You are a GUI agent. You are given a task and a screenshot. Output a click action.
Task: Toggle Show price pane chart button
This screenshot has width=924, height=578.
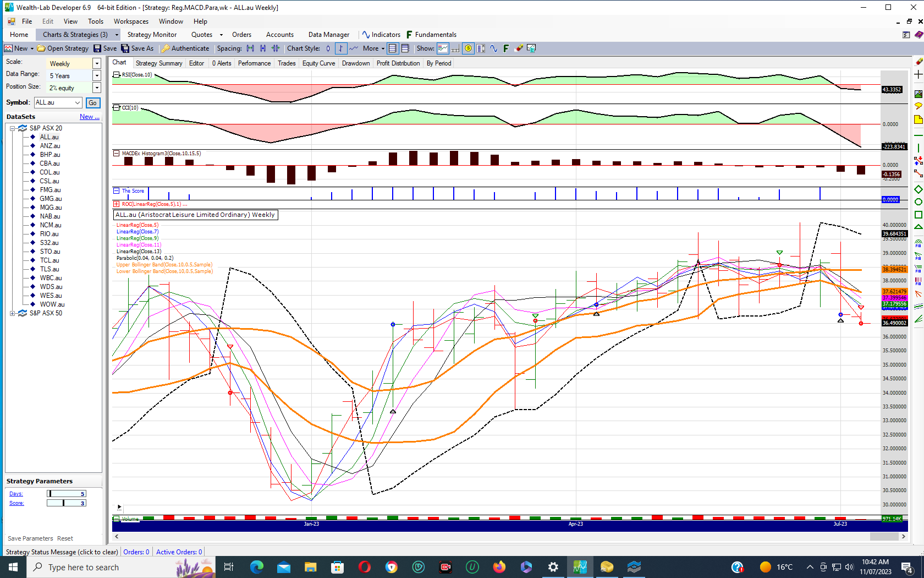point(443,48)
